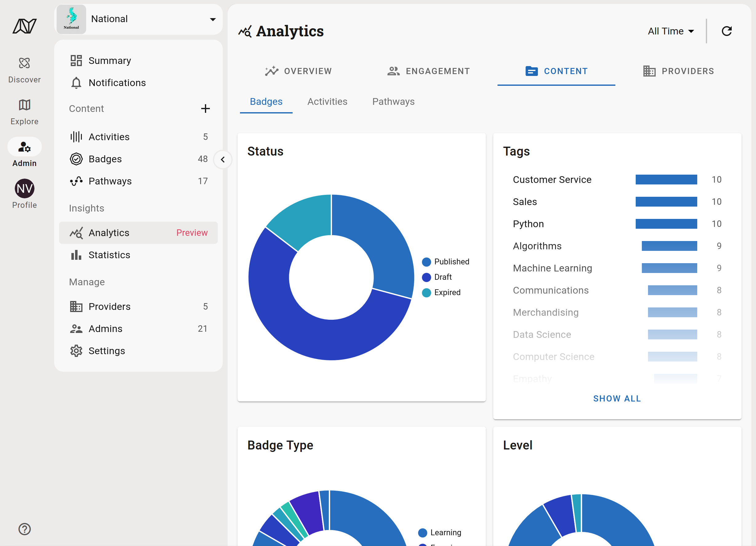Open the Discover section icon
Screen dimensions: 756x546
24,63
